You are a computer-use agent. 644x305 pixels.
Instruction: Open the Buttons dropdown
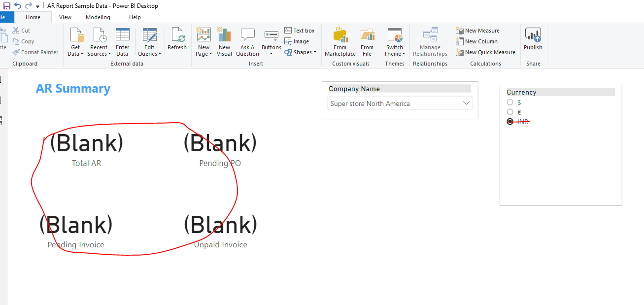[271, 42]
